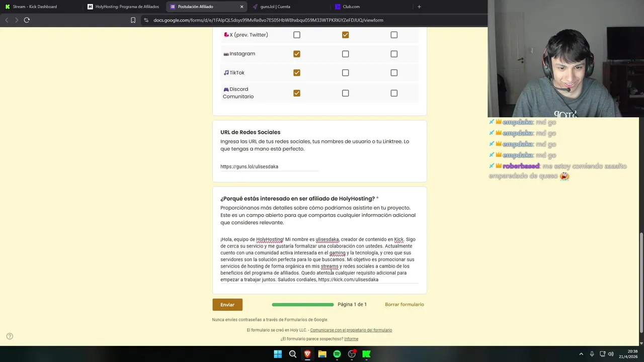Check the last-column box in Instagram row

click(394, 54)
